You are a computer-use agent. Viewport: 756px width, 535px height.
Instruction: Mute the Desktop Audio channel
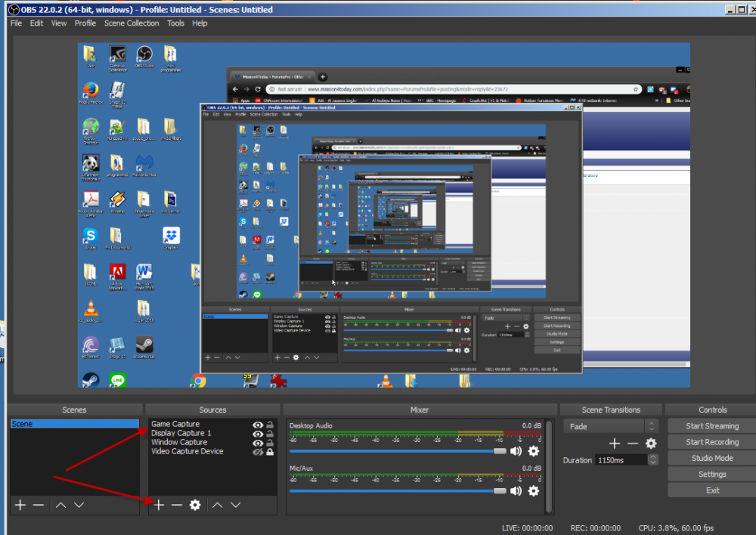click(518, 451)
